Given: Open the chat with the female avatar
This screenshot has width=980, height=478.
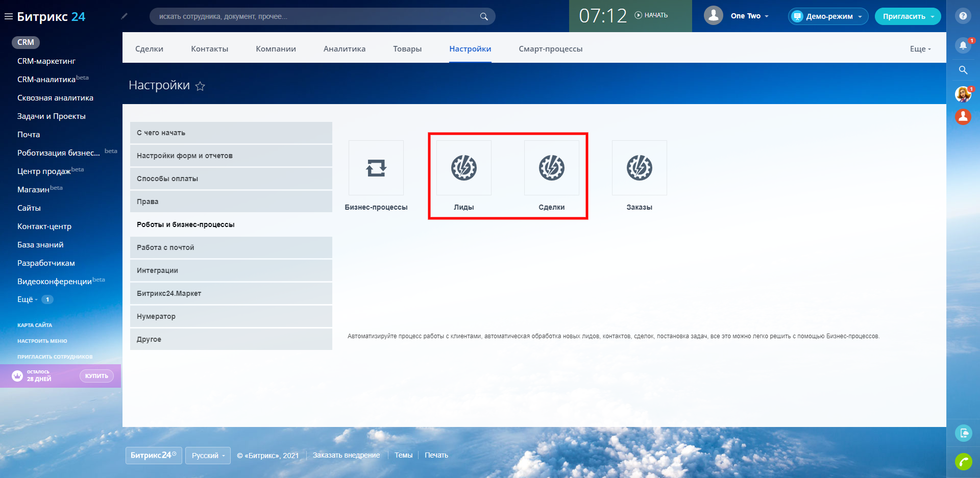Looking at the screenshot, I should point(963,94).
